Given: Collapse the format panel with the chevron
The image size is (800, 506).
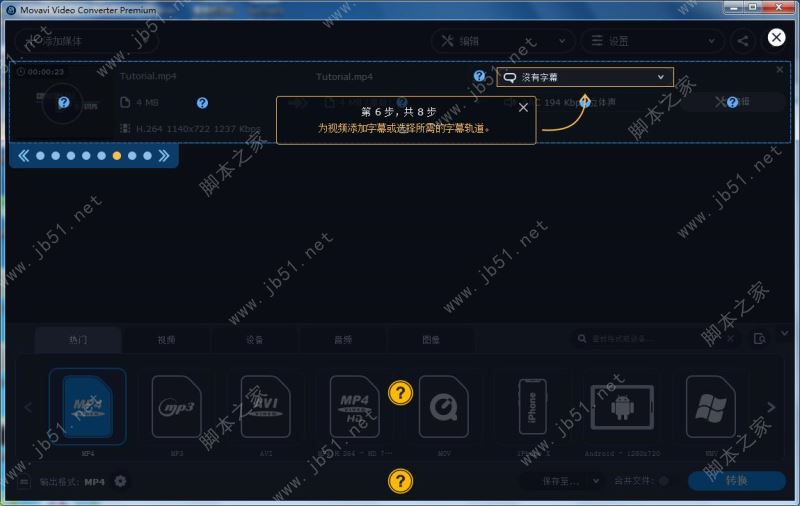Looking at the screenshot, I should [784, 333].
